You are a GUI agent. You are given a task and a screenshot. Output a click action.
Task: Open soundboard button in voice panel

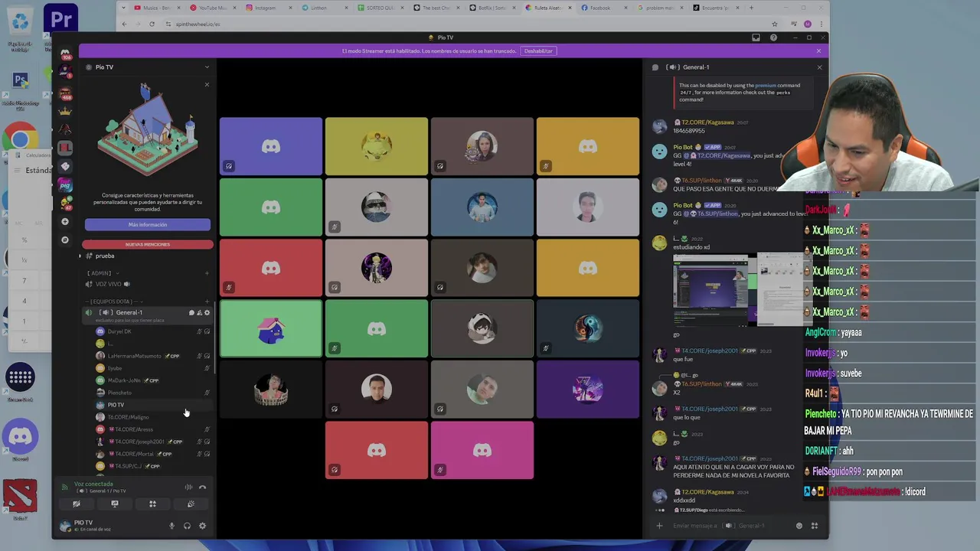click(x=191, y=504)
